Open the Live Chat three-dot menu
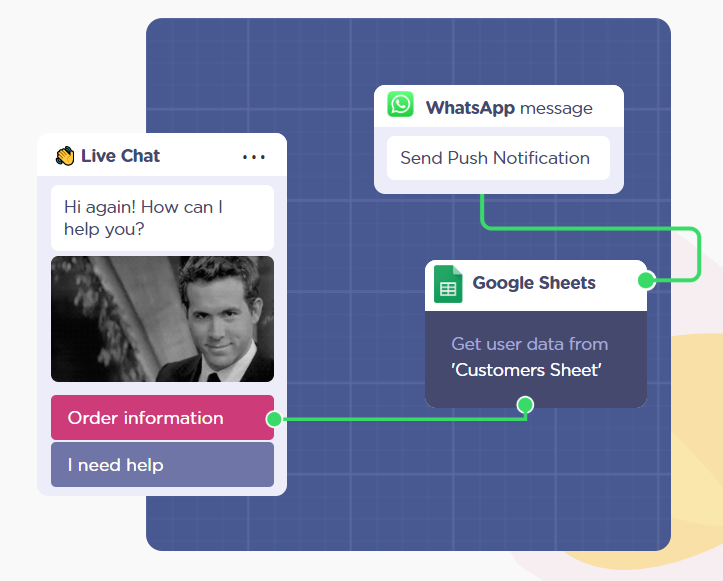This screenshot has width=723, height=581. point(254,157)
